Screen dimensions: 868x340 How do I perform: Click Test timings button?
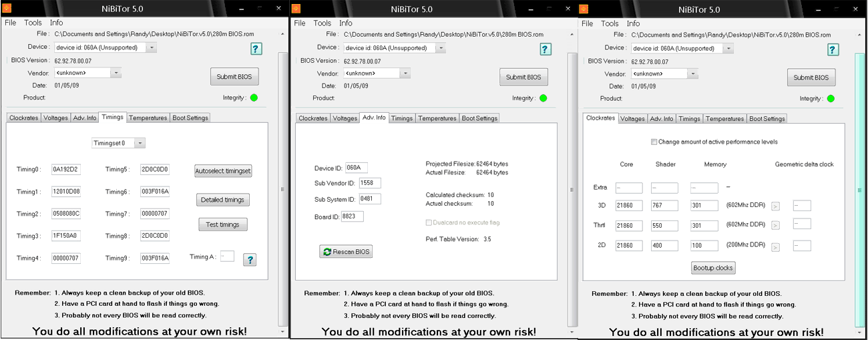point(223,224)
